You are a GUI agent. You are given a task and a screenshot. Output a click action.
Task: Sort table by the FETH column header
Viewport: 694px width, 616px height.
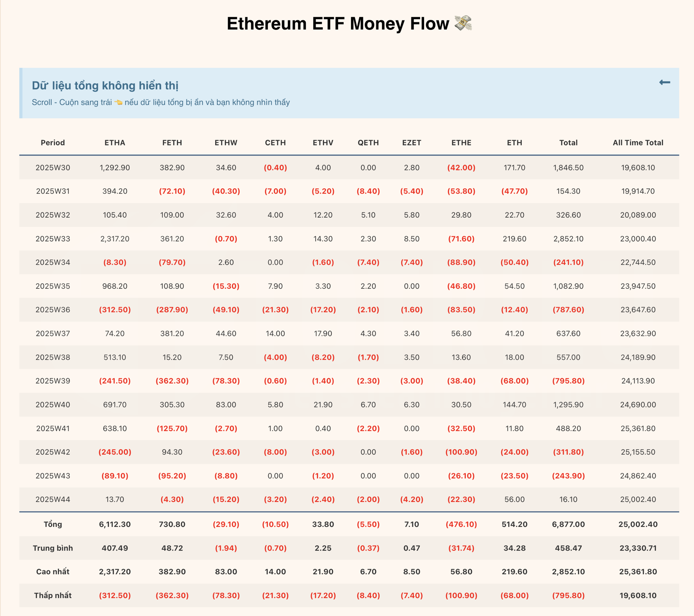(x=172, y=143)
